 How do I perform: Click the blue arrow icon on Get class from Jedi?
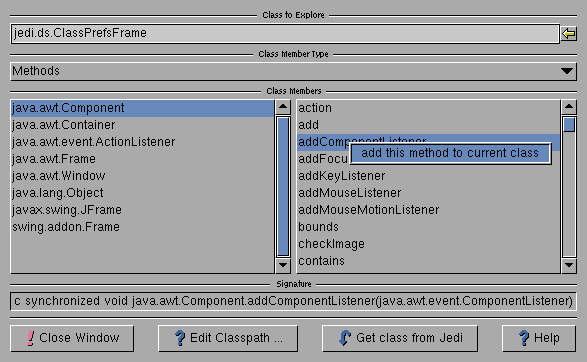344,338
